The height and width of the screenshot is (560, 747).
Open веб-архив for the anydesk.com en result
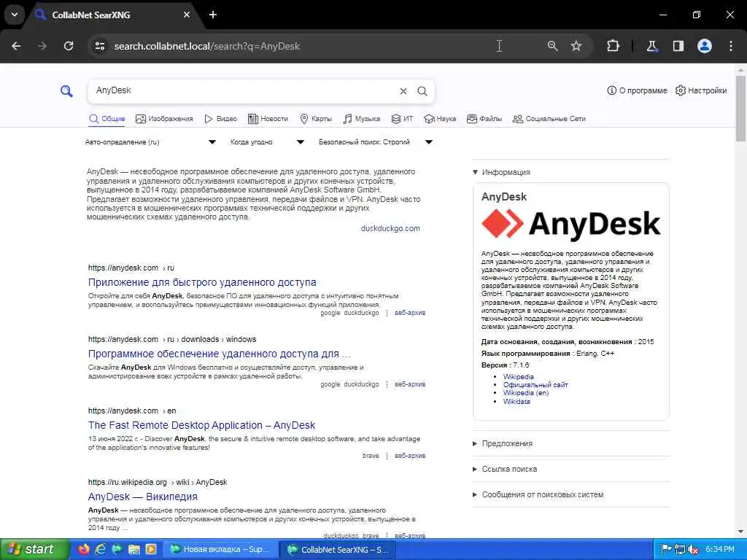410,456
